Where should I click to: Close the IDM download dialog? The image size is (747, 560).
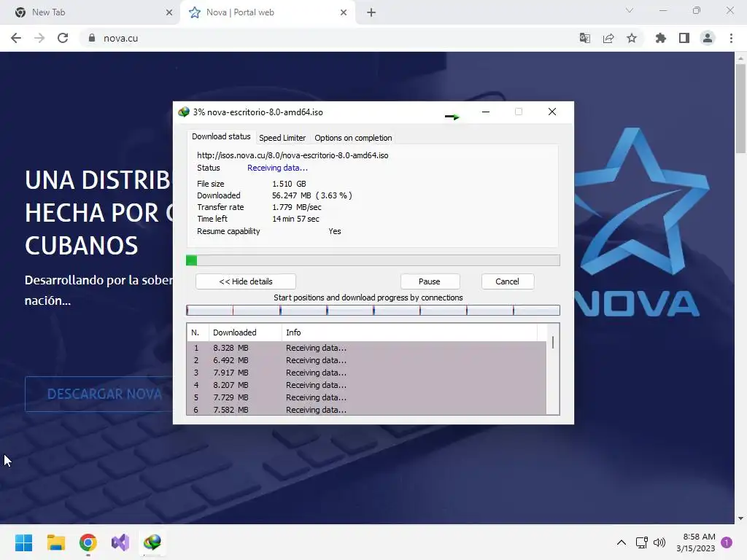coord(552,112)
